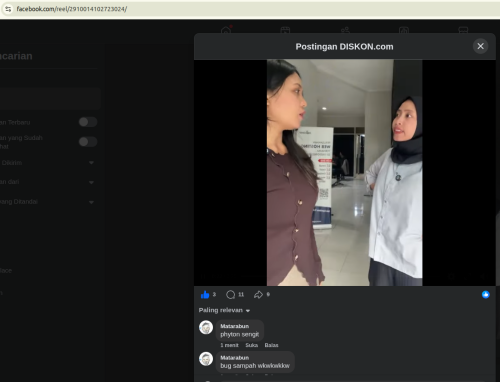Open Matarabun's name on 'bug sampah' comment

pyautogui.click(x=234, y=358)
